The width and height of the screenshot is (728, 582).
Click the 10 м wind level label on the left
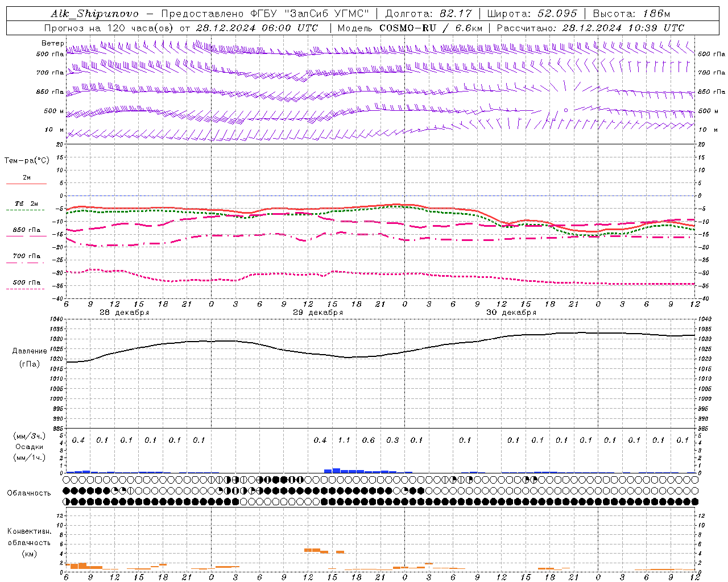coord(55,130)
